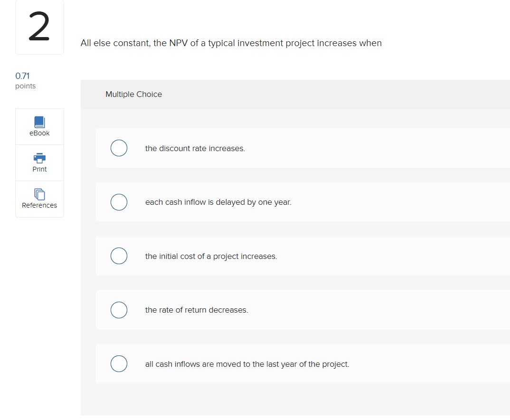Pick 'the rate of return decreases'

(119, 310)
